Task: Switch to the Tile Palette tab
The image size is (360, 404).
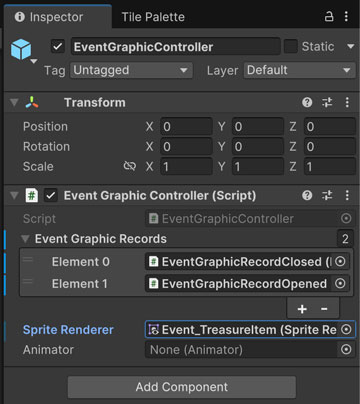Action: (x=153, y=17)
